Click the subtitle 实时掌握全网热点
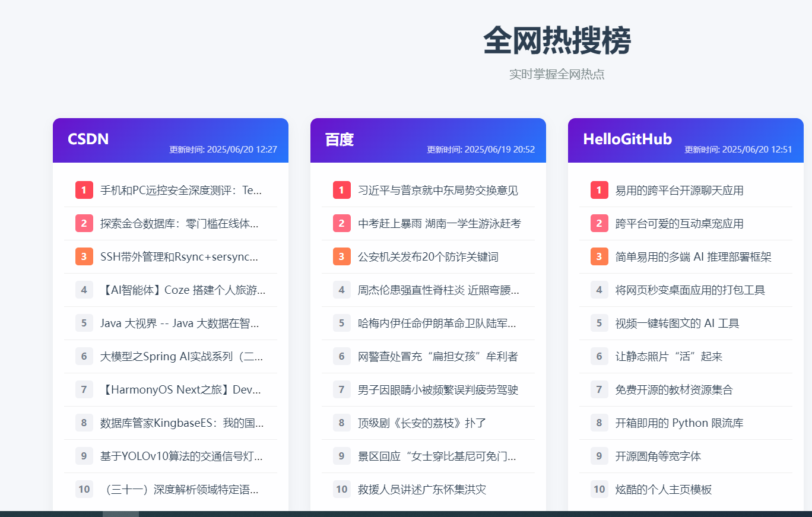The width and height of the screenshot is (812, 517). click(557, 74)
